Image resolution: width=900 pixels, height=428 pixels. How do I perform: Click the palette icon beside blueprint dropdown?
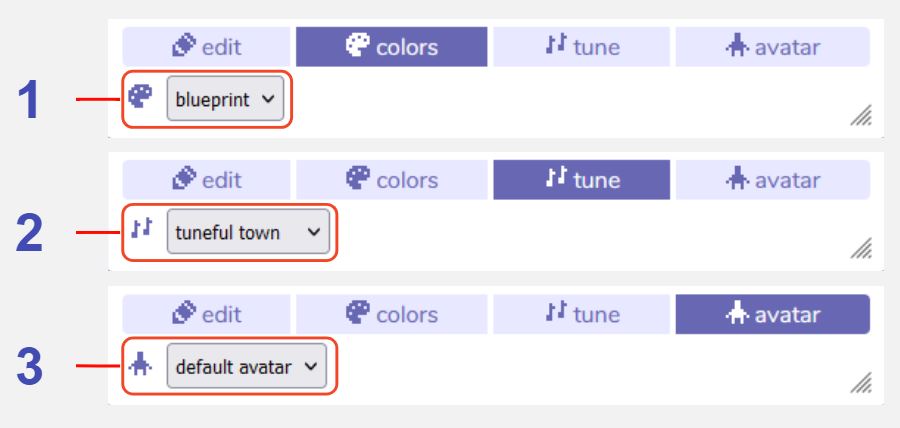pos(141,97)
